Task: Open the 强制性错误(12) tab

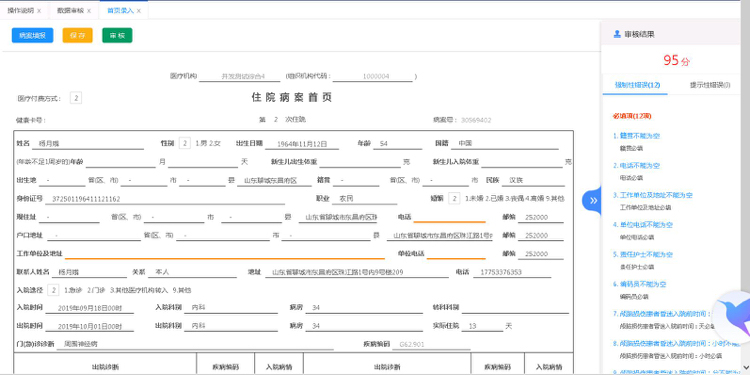Action: click(637, 85)
